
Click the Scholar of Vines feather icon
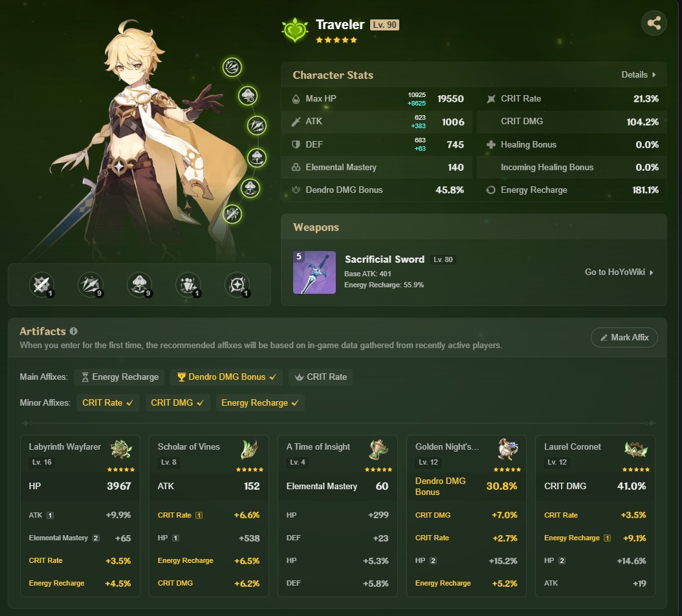tap(250, 450)
